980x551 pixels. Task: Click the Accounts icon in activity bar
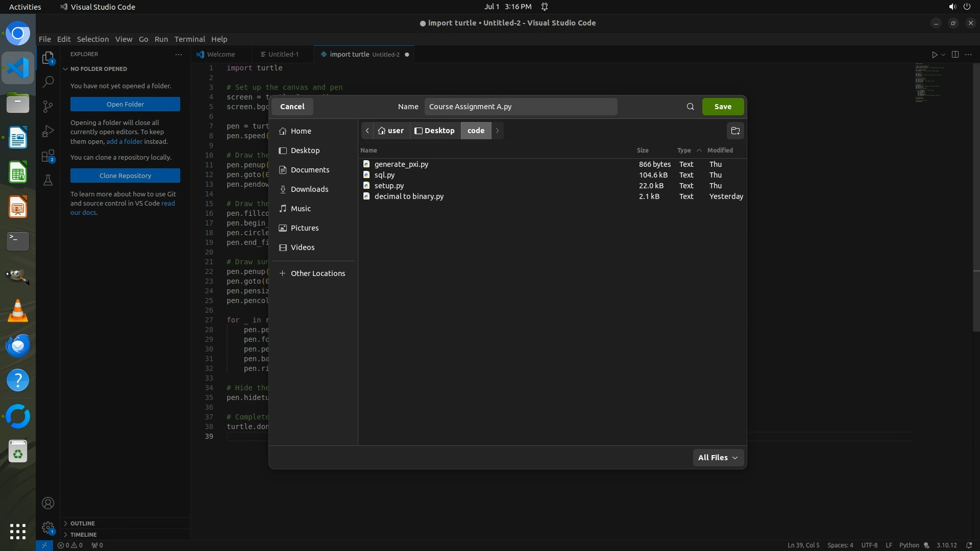48,503
